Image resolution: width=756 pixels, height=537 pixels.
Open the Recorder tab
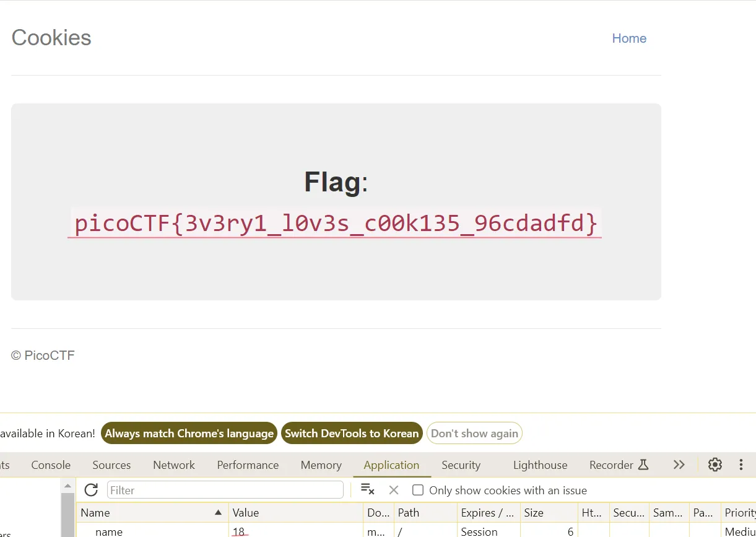click(x=619, y=465)
